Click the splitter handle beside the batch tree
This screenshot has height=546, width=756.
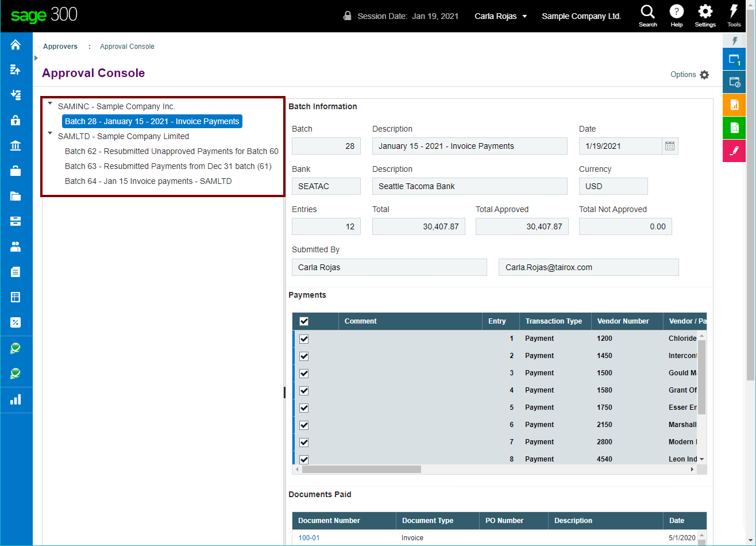click(285, 393)
